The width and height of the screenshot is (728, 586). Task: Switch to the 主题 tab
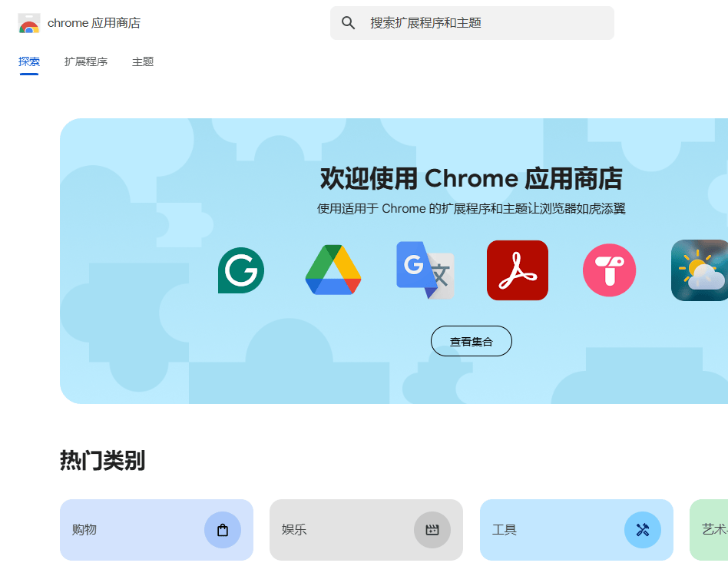pos(143,61)
